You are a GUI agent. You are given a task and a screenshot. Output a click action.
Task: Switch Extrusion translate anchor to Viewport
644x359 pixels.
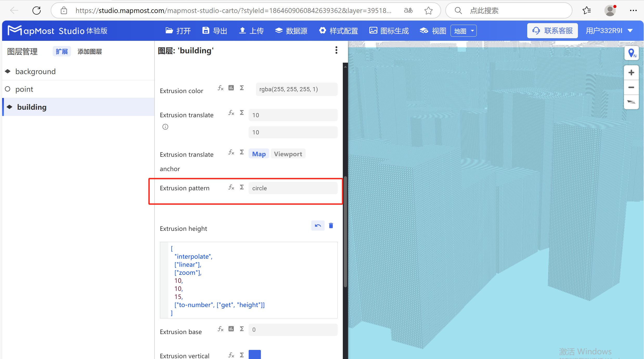point(288,154)
